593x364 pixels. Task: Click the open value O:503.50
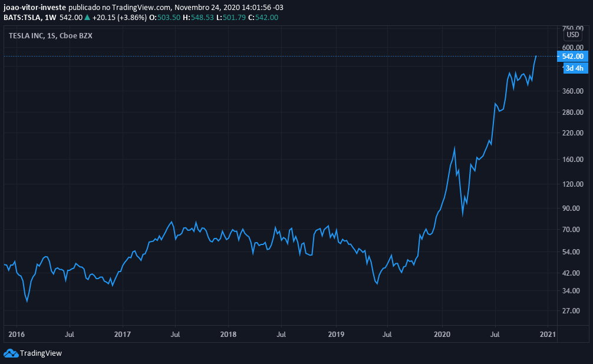[164, 18]
